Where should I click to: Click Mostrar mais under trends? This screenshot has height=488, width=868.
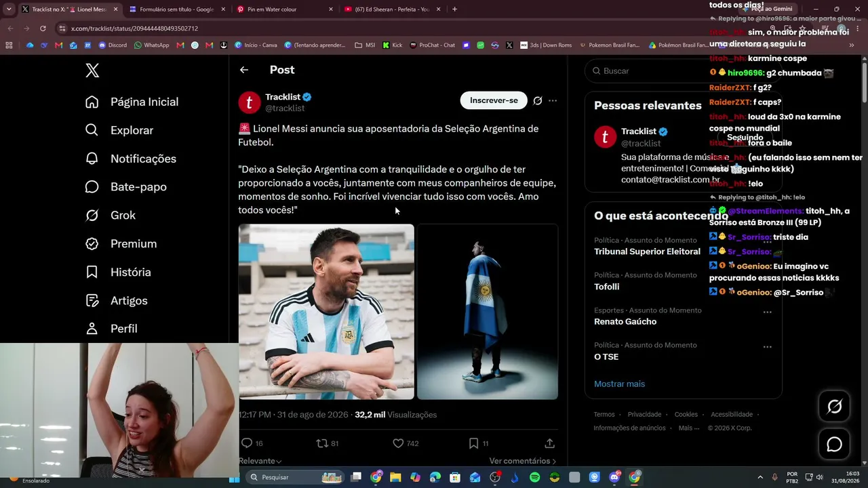tap(619, 384)
